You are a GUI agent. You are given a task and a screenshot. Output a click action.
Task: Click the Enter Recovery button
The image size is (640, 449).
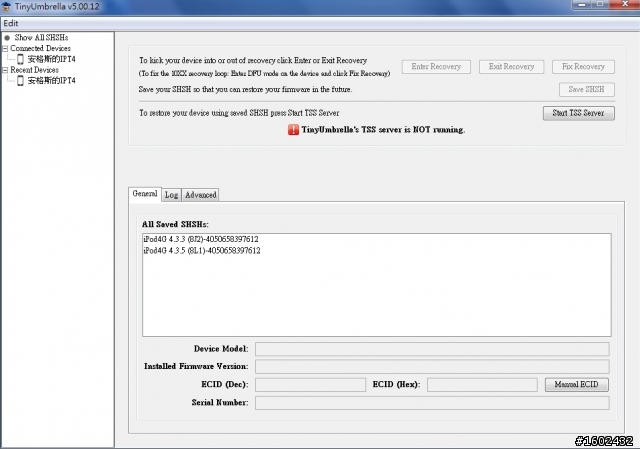tap(436, 67)
